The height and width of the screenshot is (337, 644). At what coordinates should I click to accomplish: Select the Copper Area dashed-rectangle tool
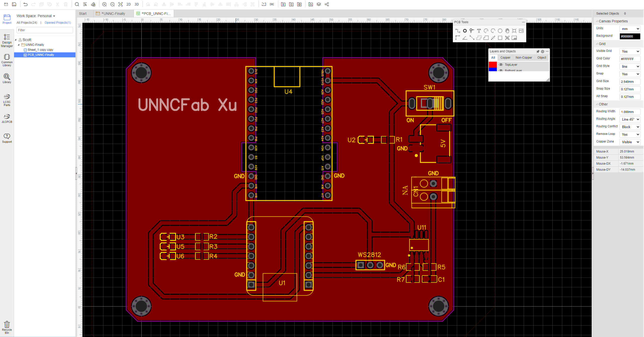coord(479,38)
